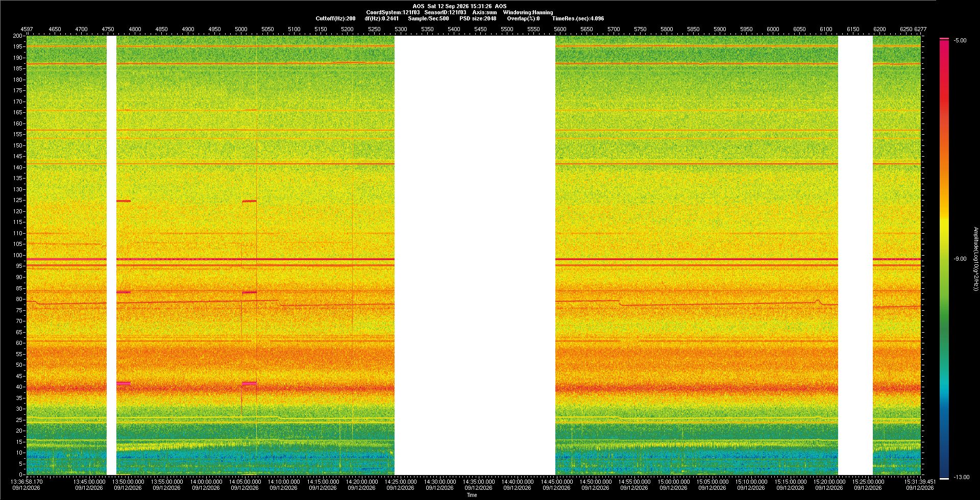The image size is (980, 500).
Task: Select the 5000 tick on top axis
Action: [241, 29]
